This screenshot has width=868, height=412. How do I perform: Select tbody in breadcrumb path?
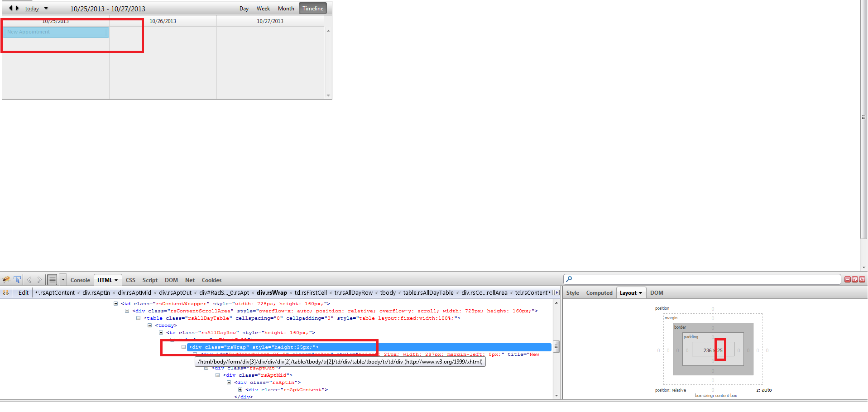coord(388,293)
